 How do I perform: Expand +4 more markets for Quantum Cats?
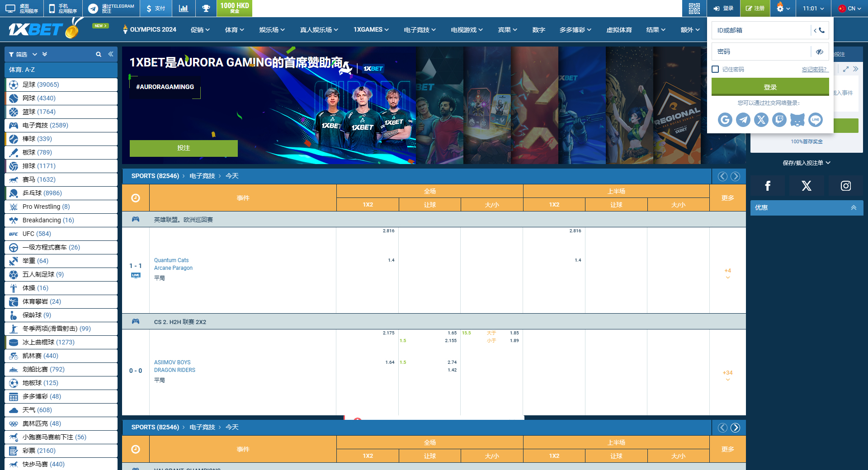pos(728,273)
